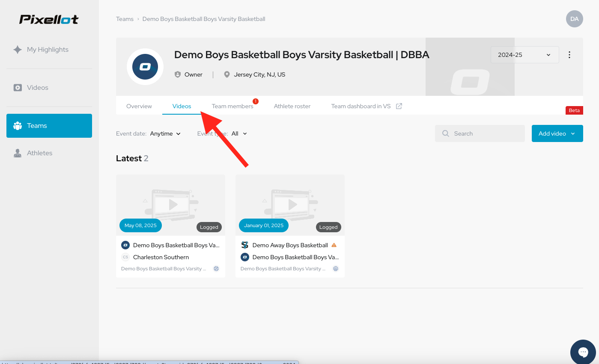
Task: Click the Pixellot logo
Action: [49, 19]
